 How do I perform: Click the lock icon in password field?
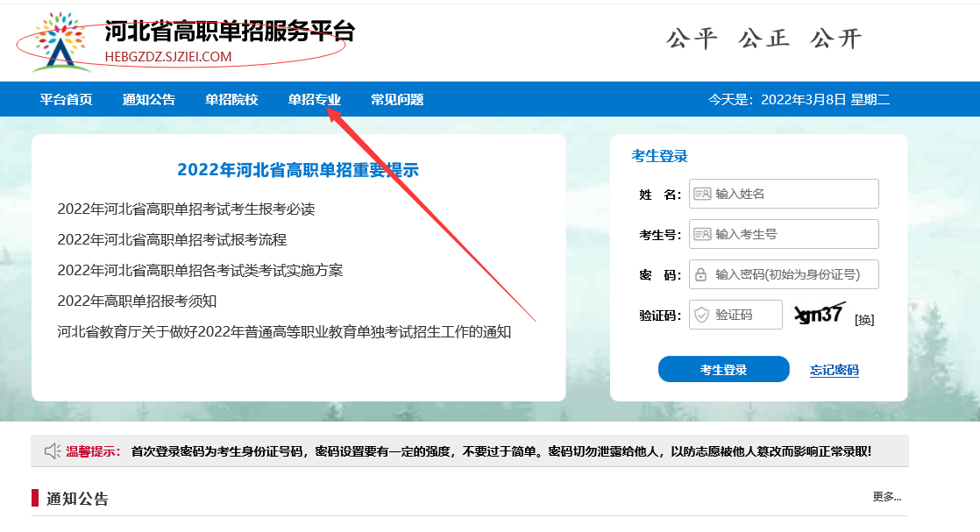pyautogui.click(x=700, y=274)
